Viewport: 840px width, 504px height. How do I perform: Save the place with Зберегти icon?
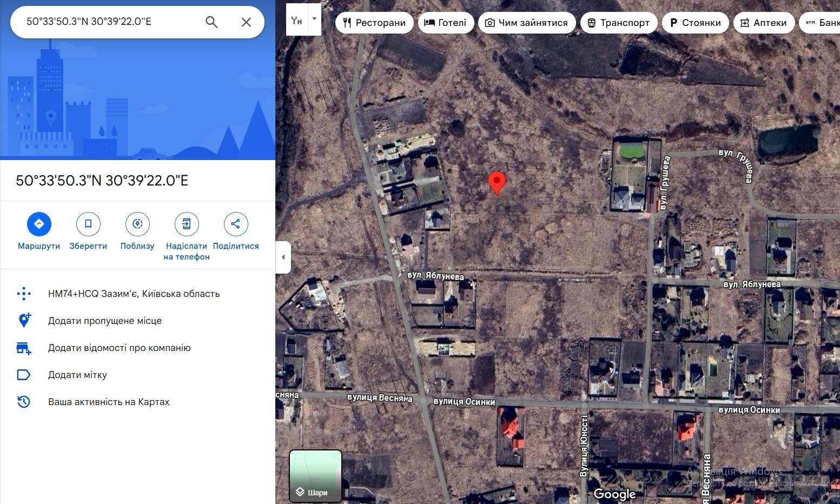click(88, 224)
